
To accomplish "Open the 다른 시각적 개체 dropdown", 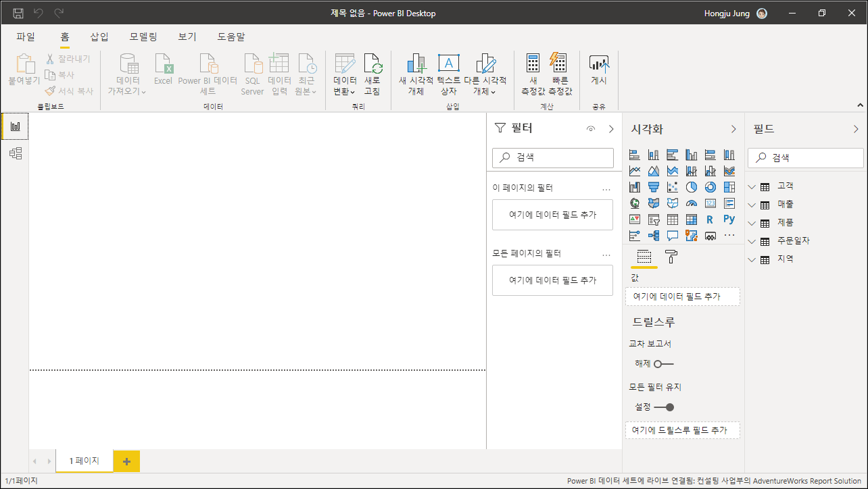I will click(x=485, y=75).
